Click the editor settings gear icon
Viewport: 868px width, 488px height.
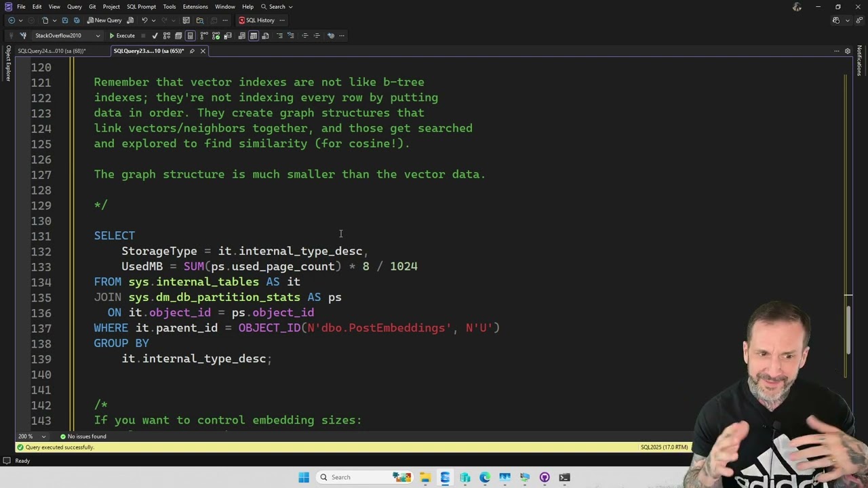point(847,51)
